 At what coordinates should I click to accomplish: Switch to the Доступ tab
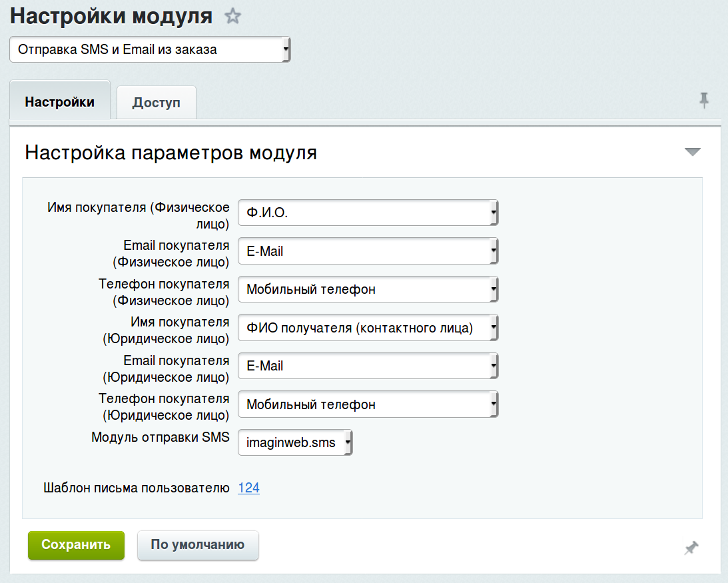pyautogui.click(x=157, y=103)
